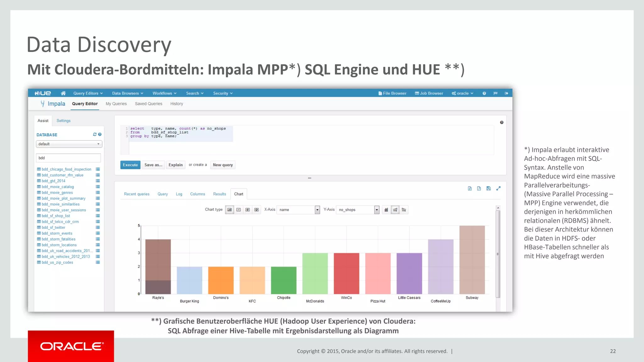
Task: Preview sample data for bdd_sf_twitter
Action: (x=98, y=228)
